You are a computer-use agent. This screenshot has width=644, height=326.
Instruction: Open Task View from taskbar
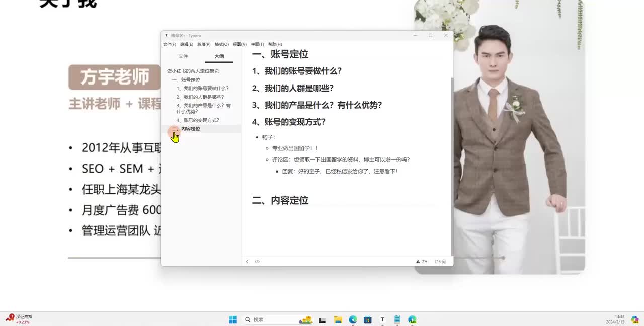point(323,319)
